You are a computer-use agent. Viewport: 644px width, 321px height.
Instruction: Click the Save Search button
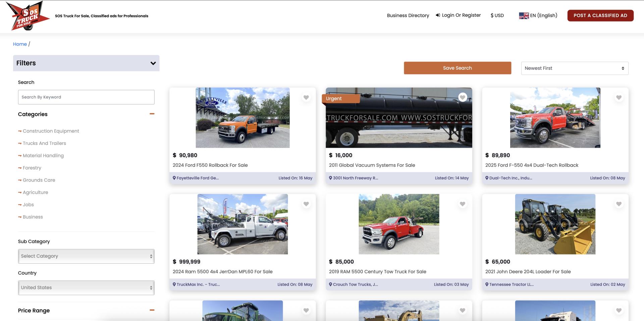coord(458,68)
